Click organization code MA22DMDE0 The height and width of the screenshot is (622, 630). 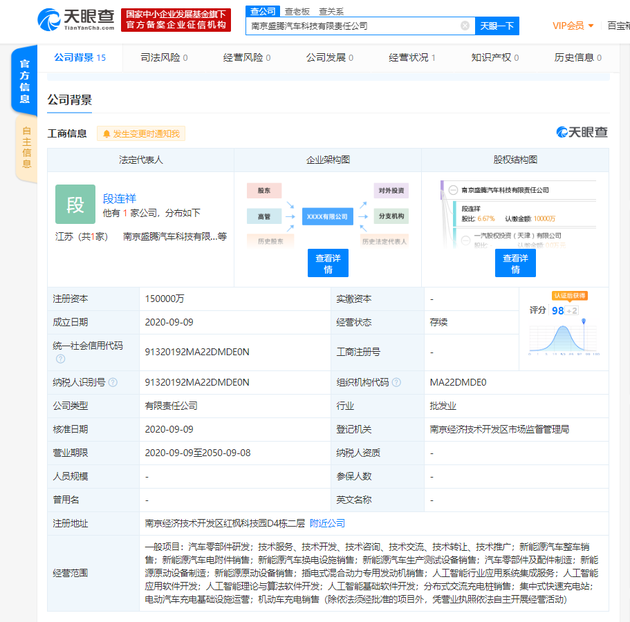pyautogui.click(x=458, y=383)
